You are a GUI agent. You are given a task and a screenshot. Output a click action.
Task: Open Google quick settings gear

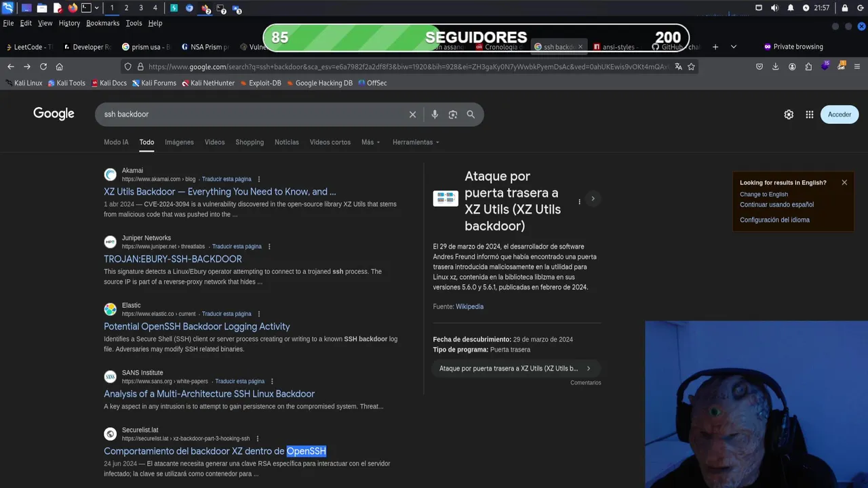click(x=789, y=115)
